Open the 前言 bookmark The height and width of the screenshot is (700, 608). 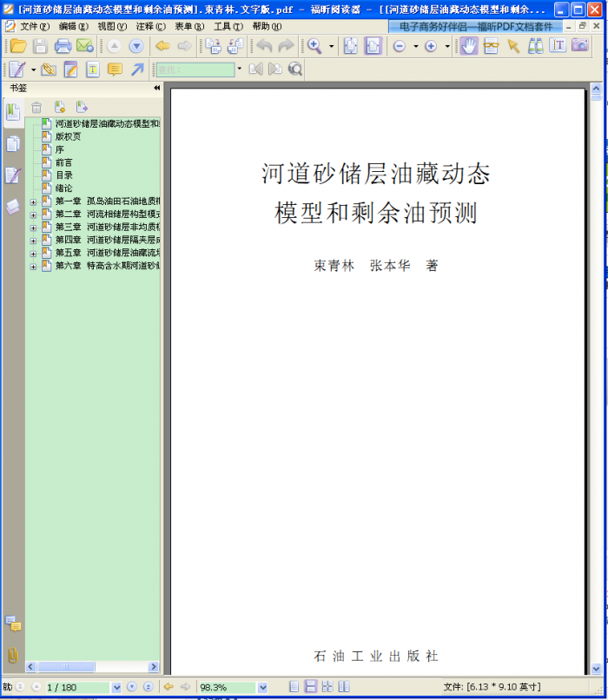tap(63, 162)
